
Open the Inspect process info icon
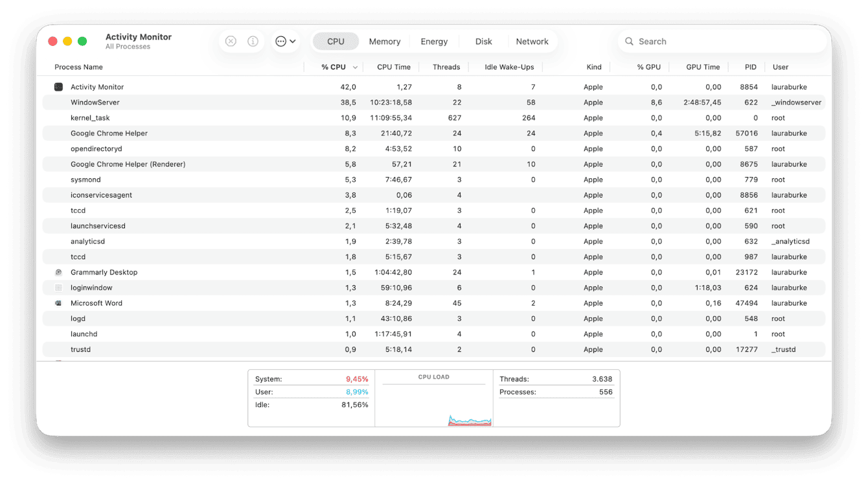(253, 41)
